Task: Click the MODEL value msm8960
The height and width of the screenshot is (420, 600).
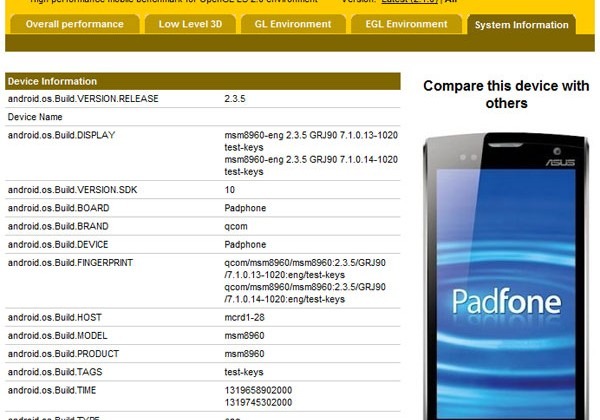Action: click(244, 336)
